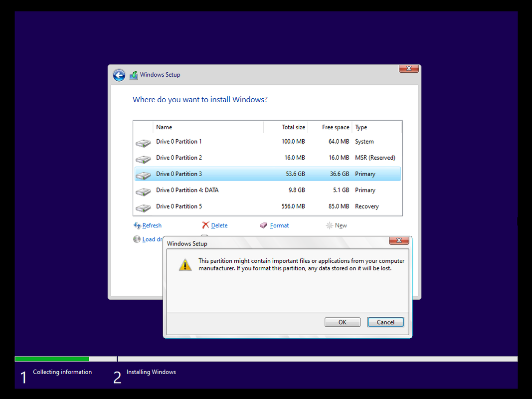Click the MSR (Reserved) type cell

[x=375, y=158]
